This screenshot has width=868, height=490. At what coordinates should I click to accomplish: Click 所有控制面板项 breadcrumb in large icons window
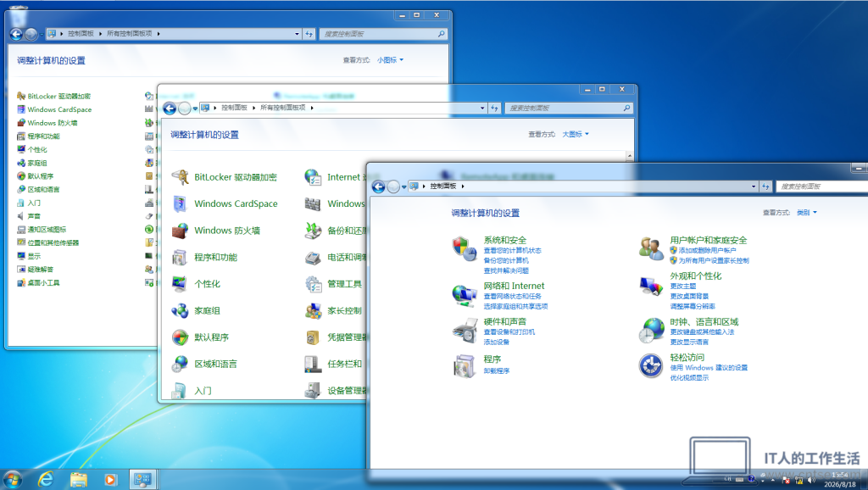[283, 108]
